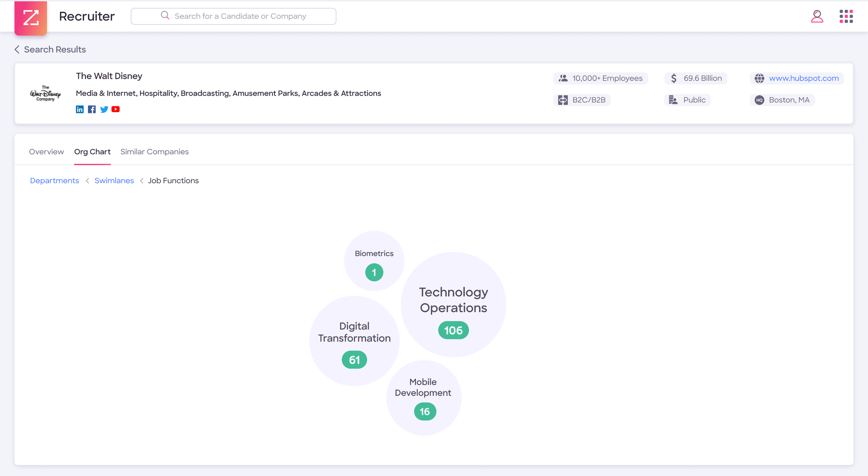Click the B2C/B2B tag text

coord(589,100)
